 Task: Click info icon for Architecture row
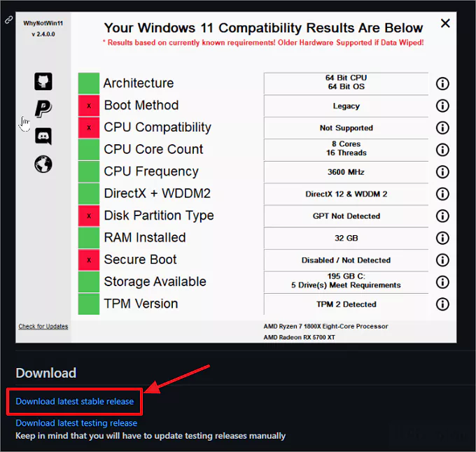click(x=442, y=83)
